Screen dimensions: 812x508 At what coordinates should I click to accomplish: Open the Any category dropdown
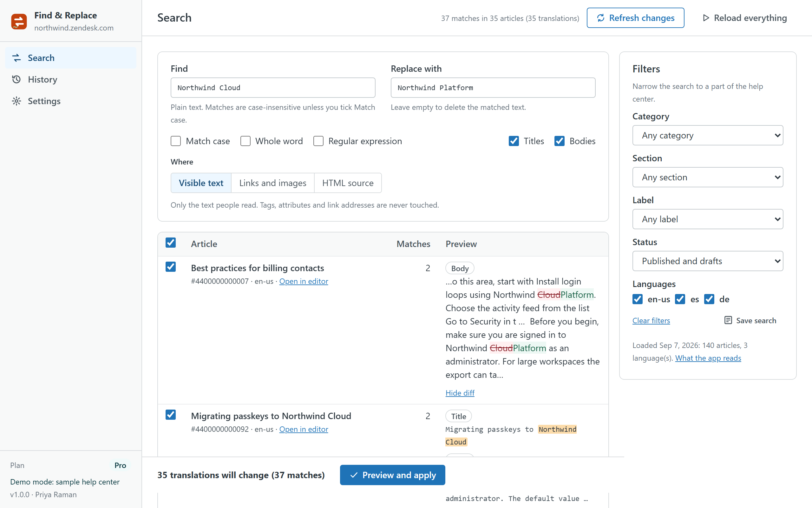pos(708,135)
